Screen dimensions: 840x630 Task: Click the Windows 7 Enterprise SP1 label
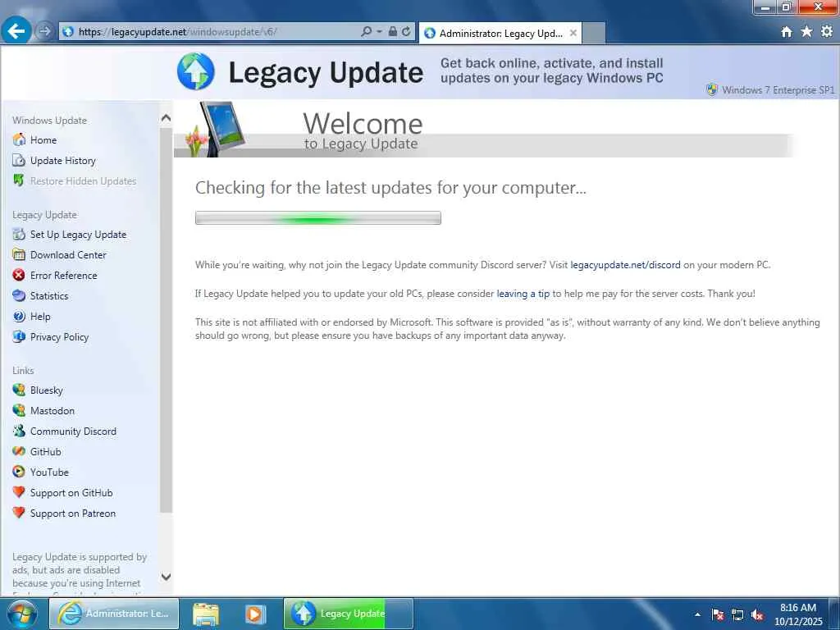778,90
